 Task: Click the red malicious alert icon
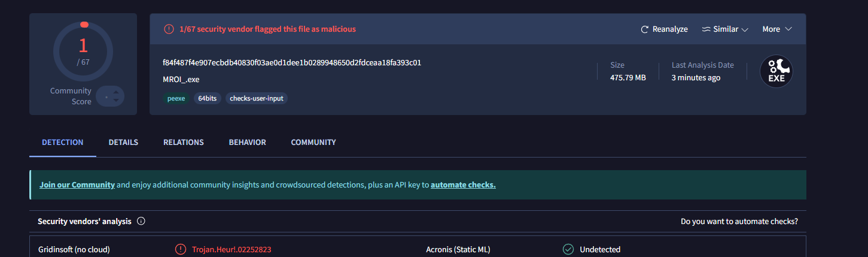tap(169, 29)
